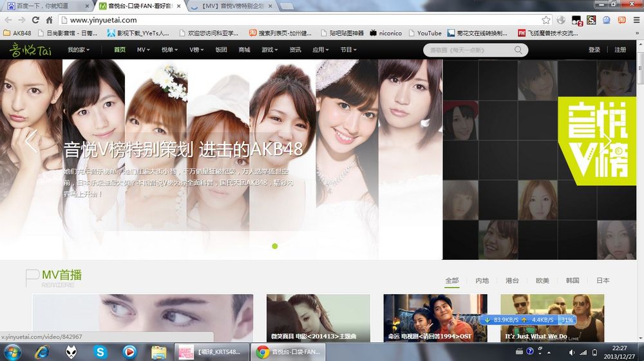Open the foobar alien-head taskbar icon
This screenshot has width=644, height=361.
click(x=71, y=353)
